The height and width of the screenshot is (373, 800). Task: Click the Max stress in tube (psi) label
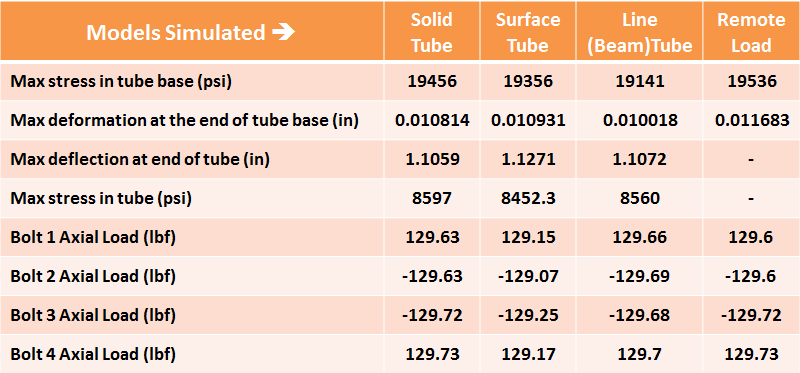(x=101, y=198)
